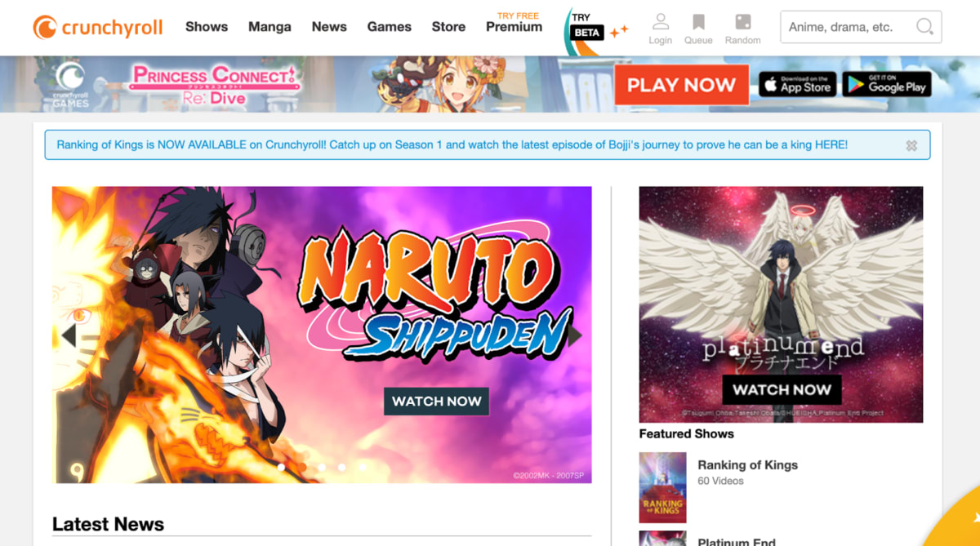
Task: Select first carousel slide dot
Action: click(x=282, y=467)
